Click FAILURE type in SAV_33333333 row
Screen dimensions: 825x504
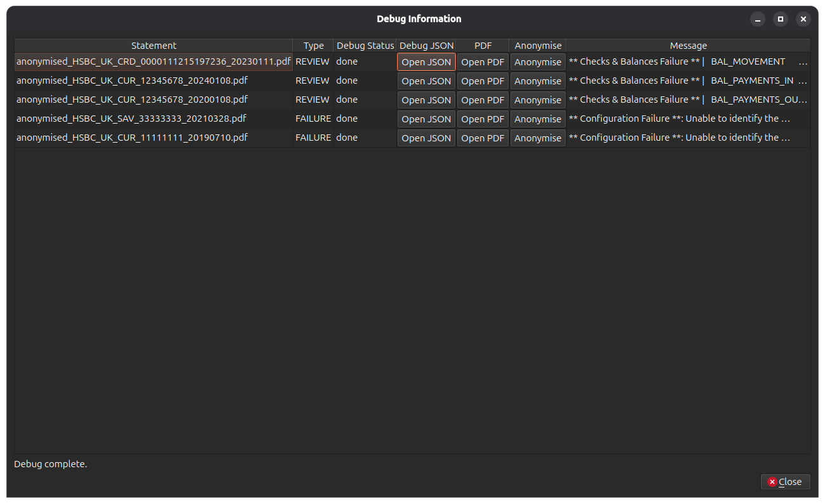click(313, 119)
